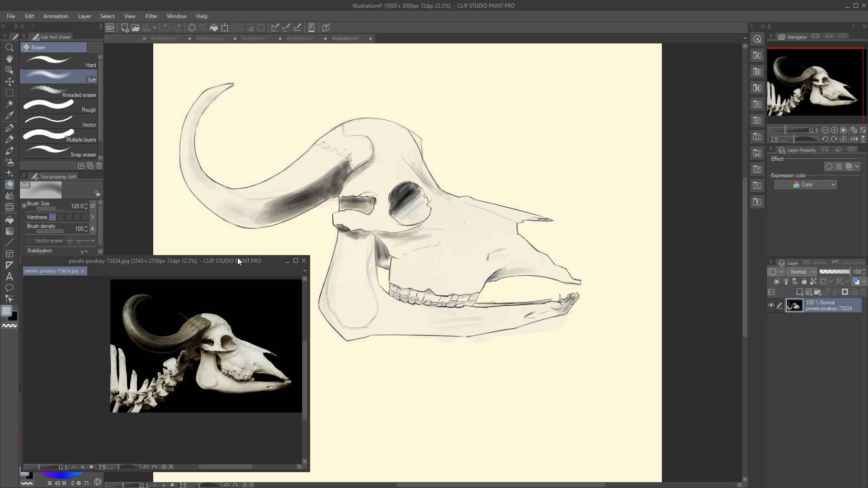Select the Zoom magnifier tool
Screen dimensions: 868x488
[x=9, y=47]
